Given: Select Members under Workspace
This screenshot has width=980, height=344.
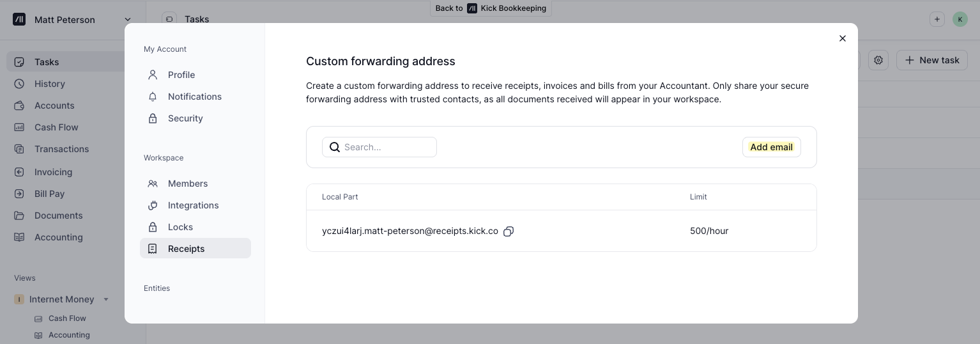Looking at the screenshot, I should (x=187, y=184).
